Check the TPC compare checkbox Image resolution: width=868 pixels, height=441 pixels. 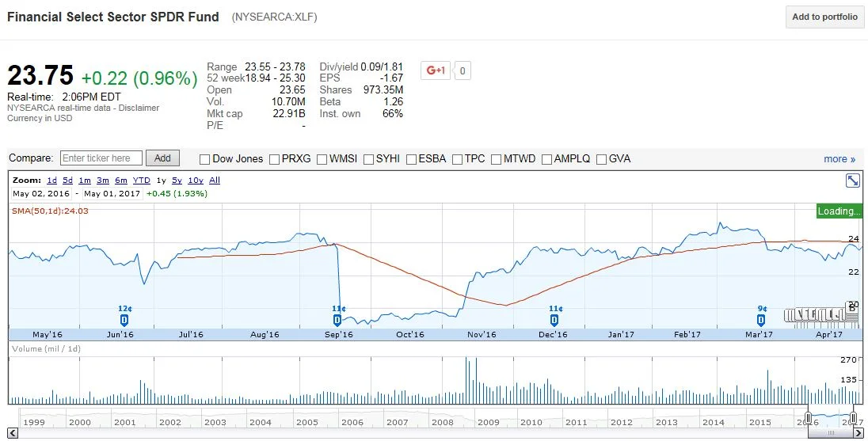457,159
